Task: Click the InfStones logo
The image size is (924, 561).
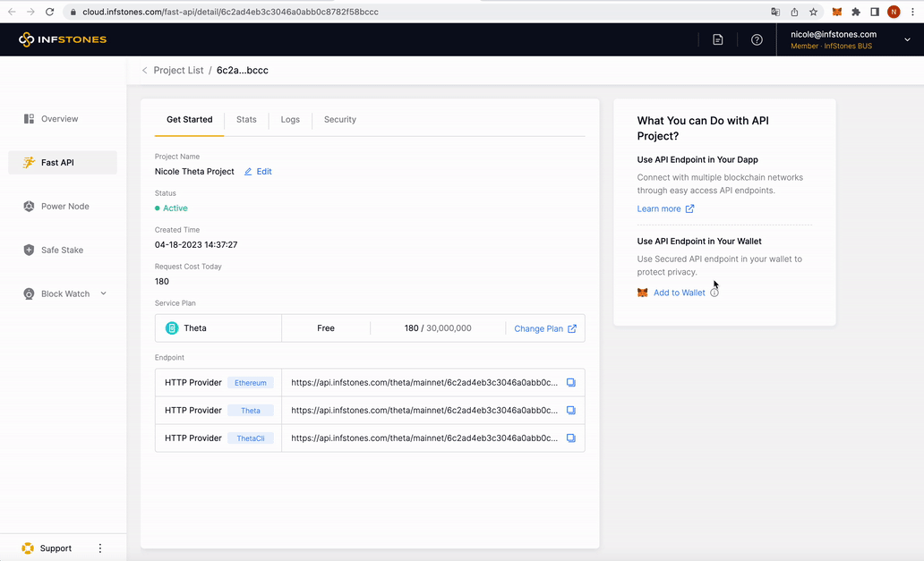Action: click(63, 39)
